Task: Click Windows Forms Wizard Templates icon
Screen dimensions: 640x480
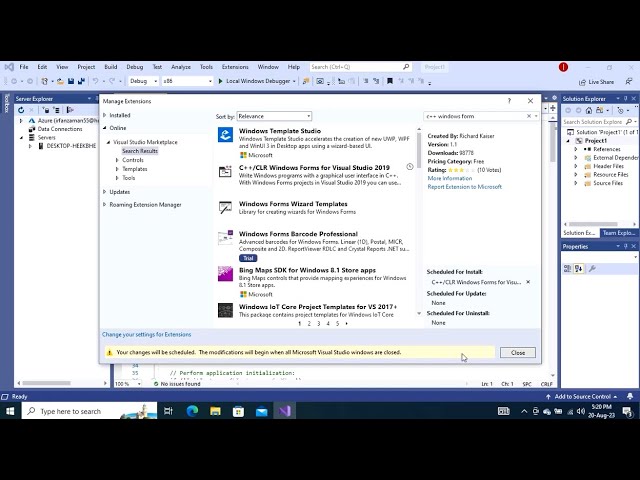Action: pyautogui.click(x=225, y=207)
